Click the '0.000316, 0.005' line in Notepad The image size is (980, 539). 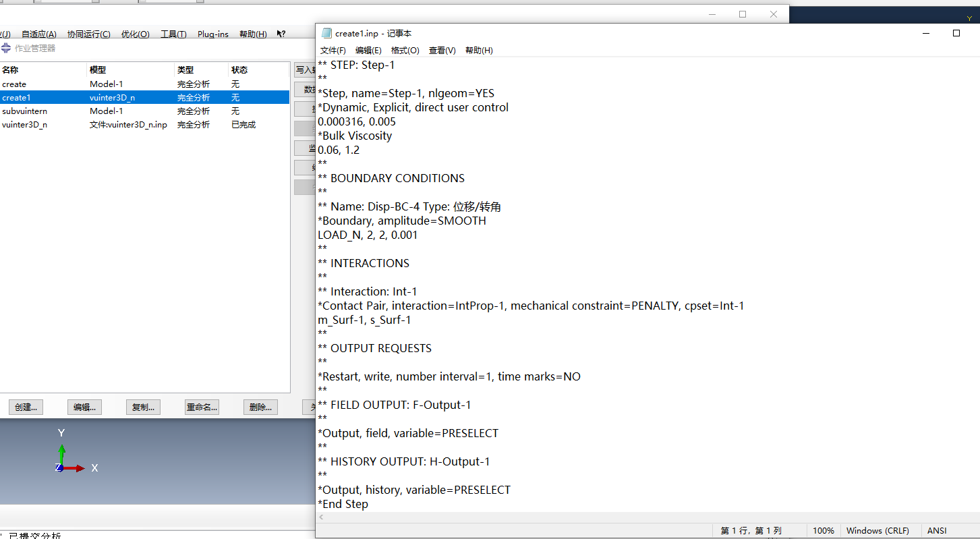[x=357, y=121]
